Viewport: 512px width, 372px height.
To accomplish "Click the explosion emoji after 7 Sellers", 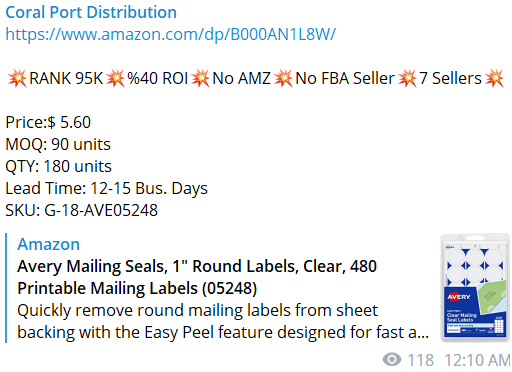I will [x=494, y=78].
